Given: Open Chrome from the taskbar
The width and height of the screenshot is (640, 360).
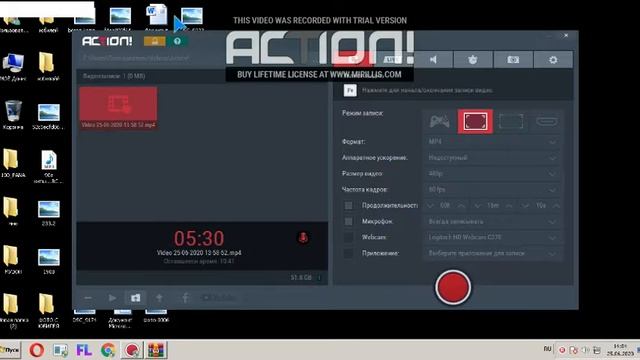Looking at the screenshot, I should (108, 350).
